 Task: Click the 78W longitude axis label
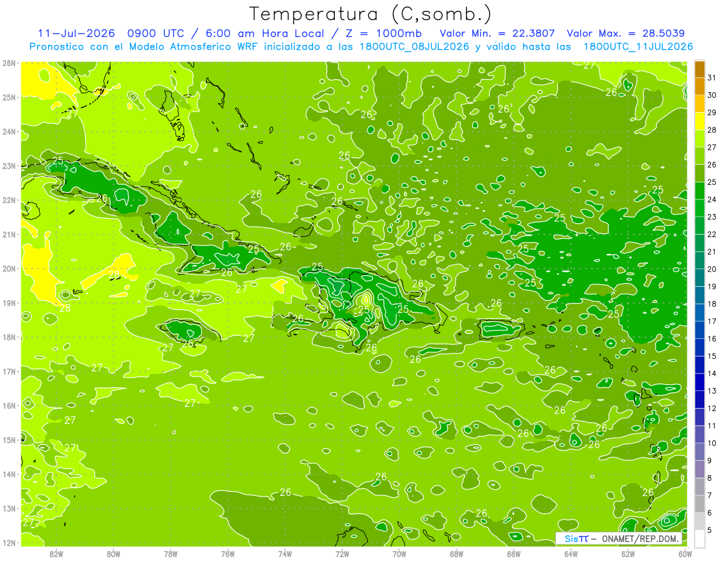pos(170,554)
